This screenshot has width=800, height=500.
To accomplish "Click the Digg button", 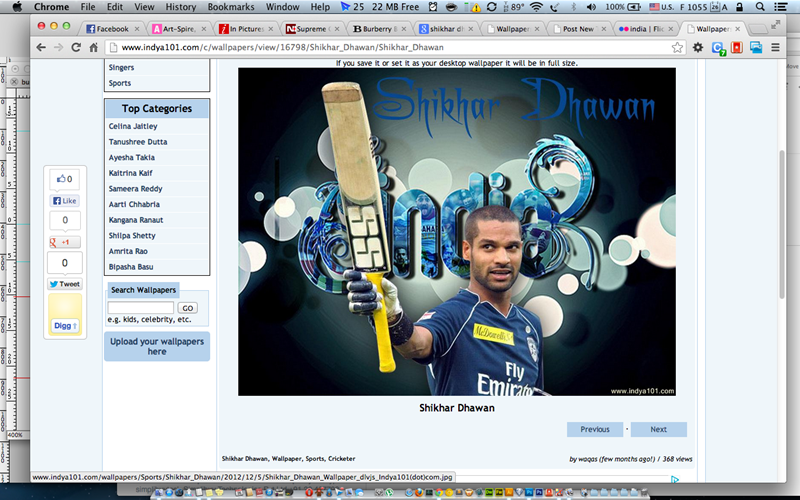I will [x=65, y=326].
